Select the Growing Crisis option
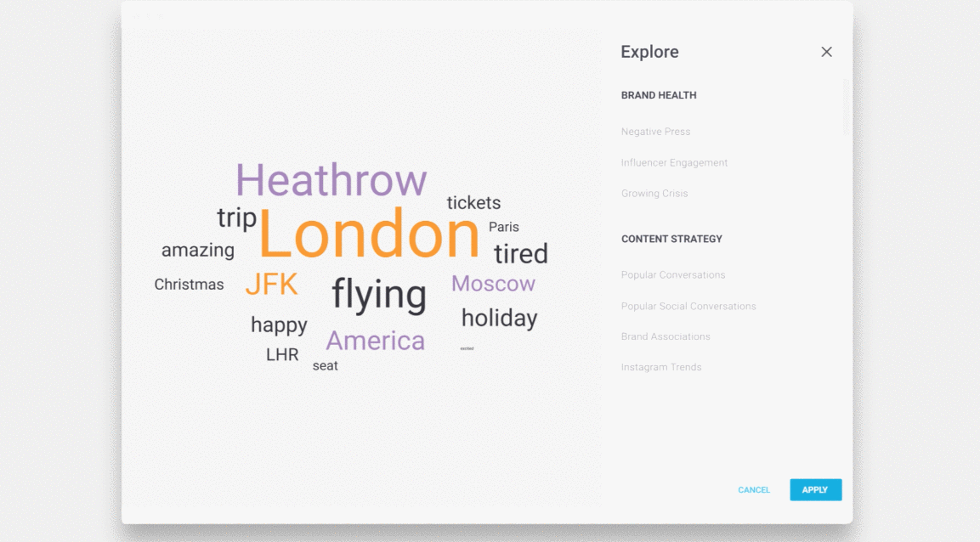The height and width of the screenshot is (542, 980). pos(654,194)
